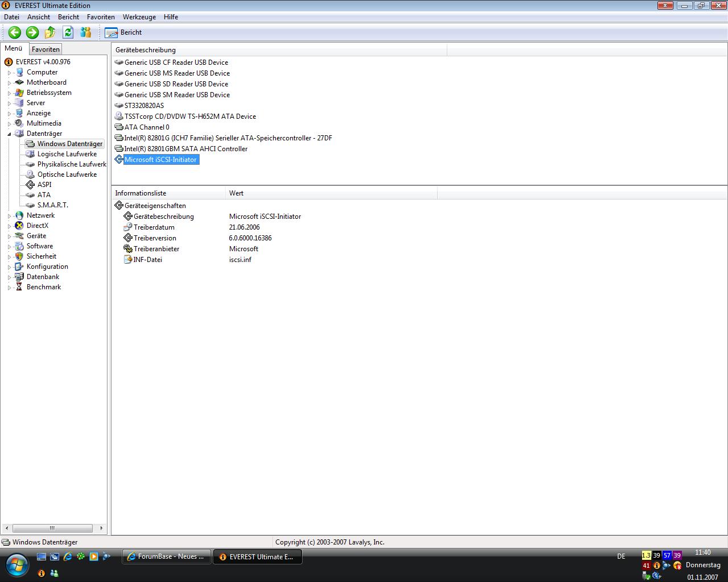This screenshot has width=728, height=582.
Task: Select the Optische Laufwerke disc icon
Action: [30, 174]
